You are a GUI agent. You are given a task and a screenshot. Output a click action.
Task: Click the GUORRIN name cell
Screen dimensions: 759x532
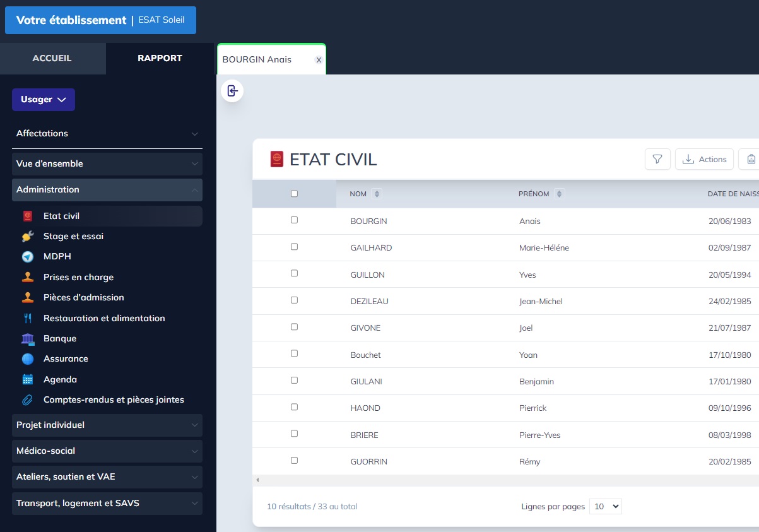click(369, 462)
